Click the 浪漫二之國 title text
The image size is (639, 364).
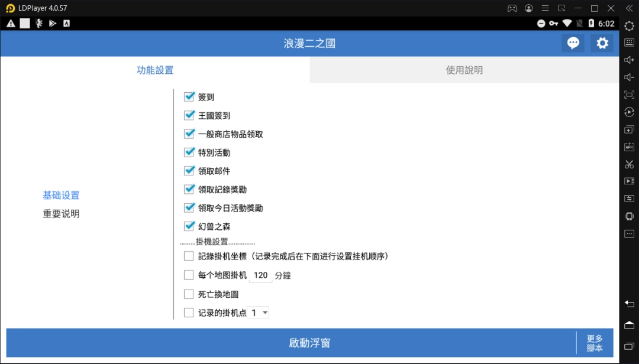309,44
